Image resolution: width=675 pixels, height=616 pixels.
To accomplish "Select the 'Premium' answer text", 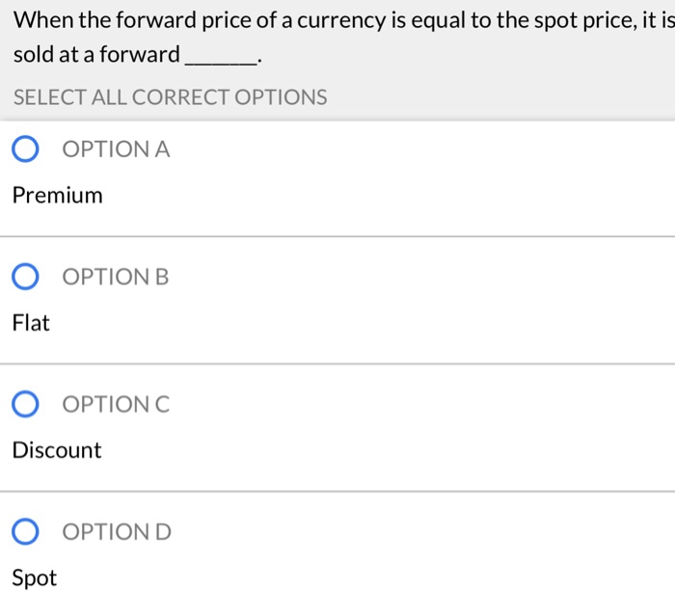I will 57,196.
